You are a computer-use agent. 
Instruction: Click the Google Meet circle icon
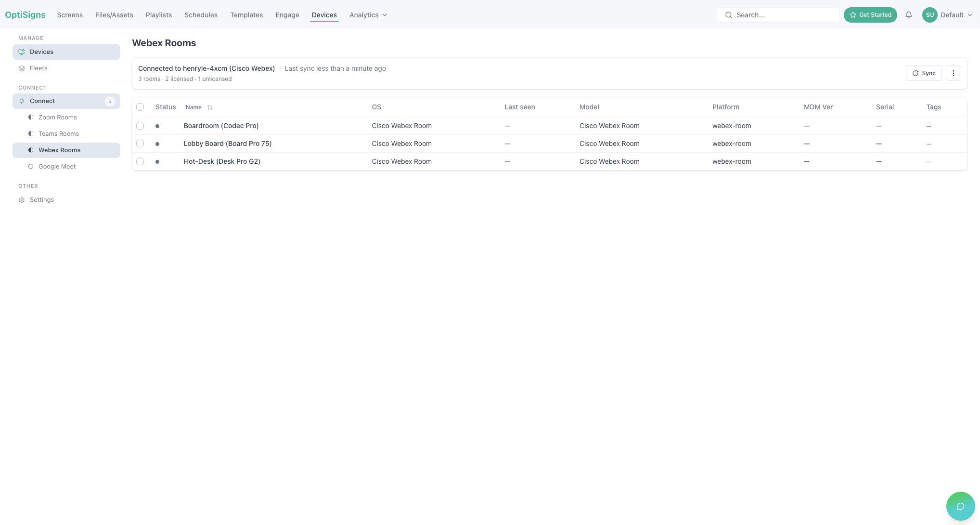[31, 167]
